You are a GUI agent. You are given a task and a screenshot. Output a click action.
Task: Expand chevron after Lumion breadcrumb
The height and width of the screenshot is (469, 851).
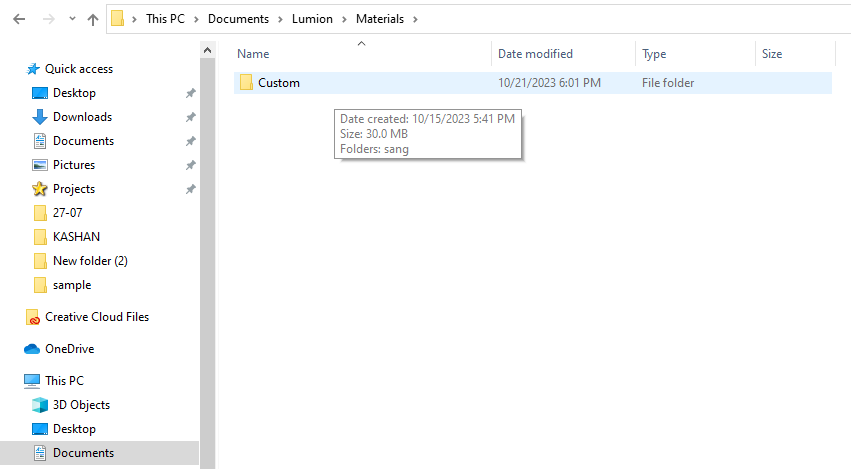344,19
